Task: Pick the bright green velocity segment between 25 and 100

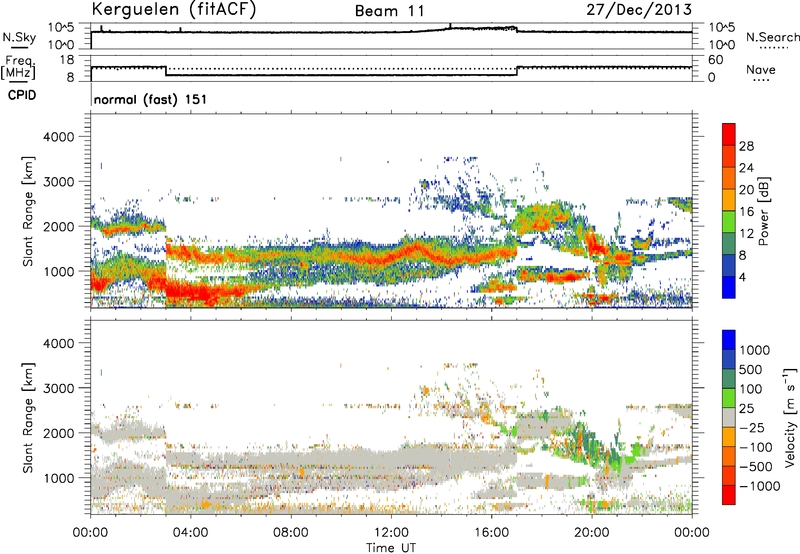Action: (x=729, y=398)
